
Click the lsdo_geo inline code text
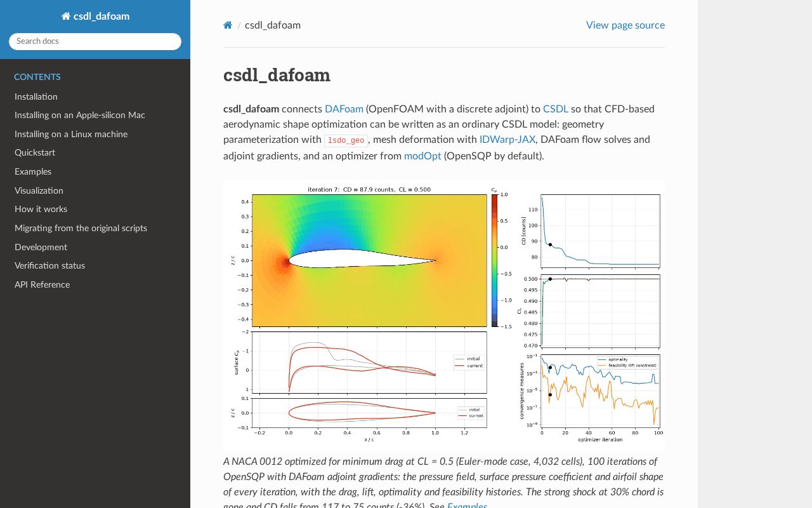[x=346, y=140]
